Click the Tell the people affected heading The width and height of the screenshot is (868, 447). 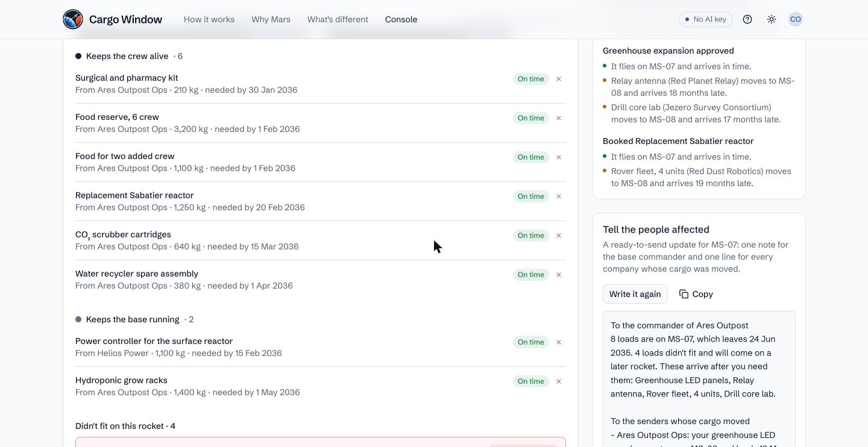(656, 230)
